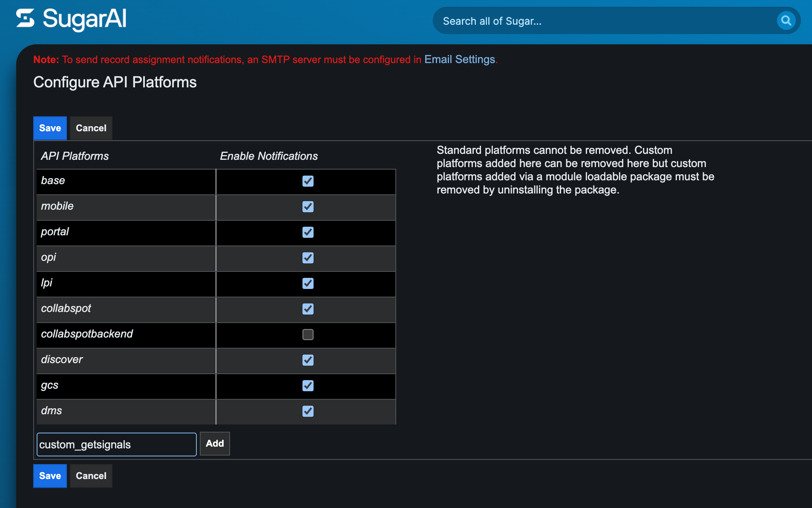Uncheck discover notifications checkbox
Viewport: 812px width, 508px height.
[308, 360]
